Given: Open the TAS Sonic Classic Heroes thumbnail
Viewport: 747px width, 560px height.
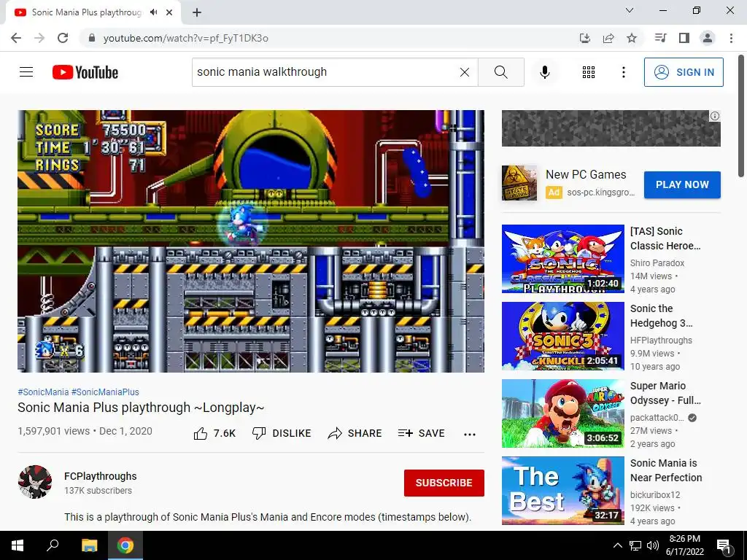Looking at the screenshot, I should 562,259.
